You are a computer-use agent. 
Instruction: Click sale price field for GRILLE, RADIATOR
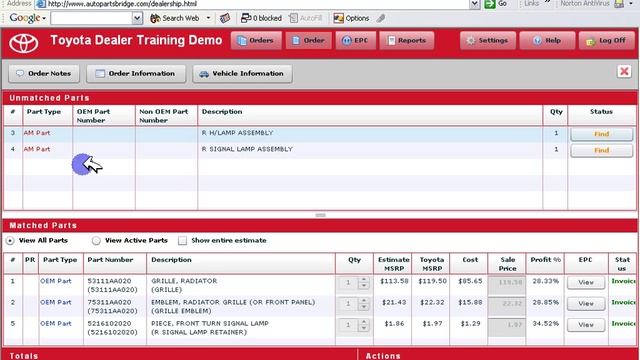[507, 284]
